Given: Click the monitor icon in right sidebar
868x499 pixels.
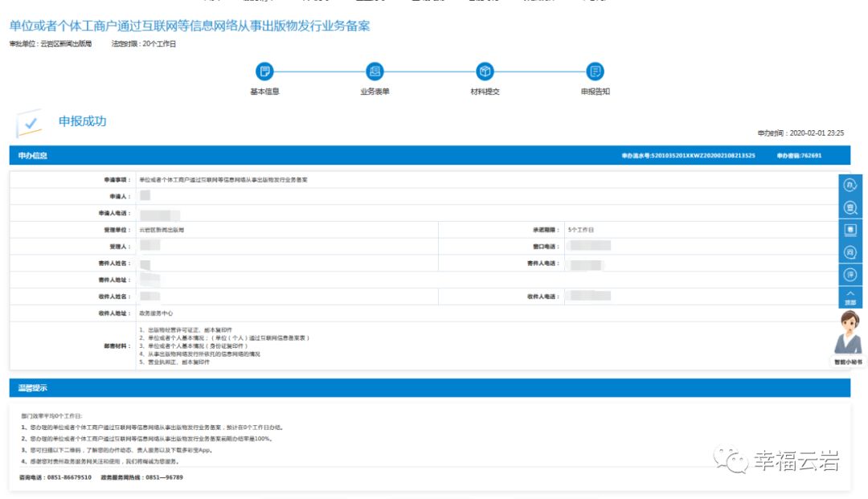Looking at the screenshot, I should [850, 230].
